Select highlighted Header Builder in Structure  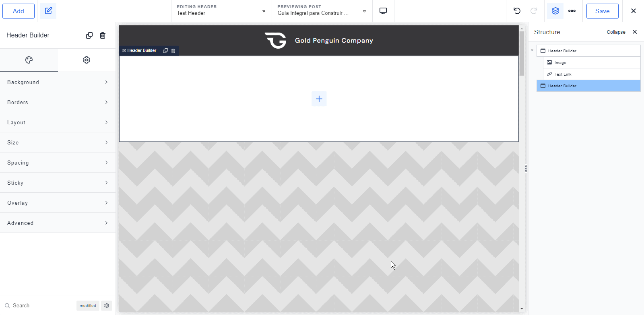click(x=588, y=86)
